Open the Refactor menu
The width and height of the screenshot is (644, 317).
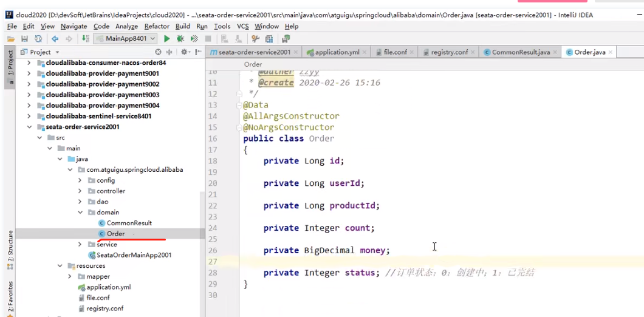tap(157, 26)
